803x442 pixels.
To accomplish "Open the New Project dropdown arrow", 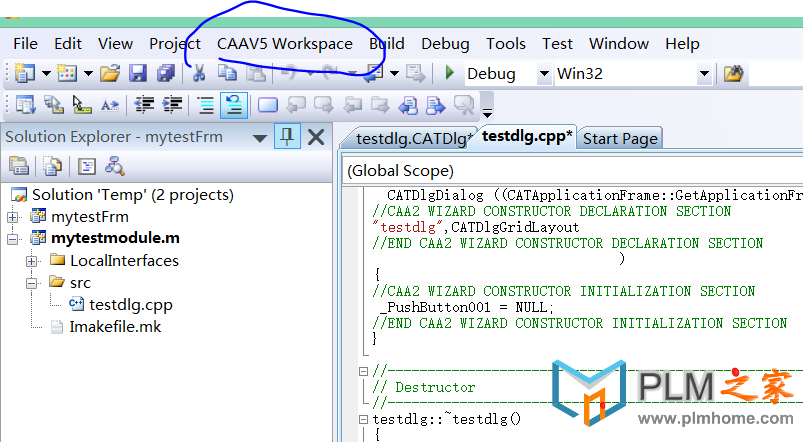I will pos(46,74).
